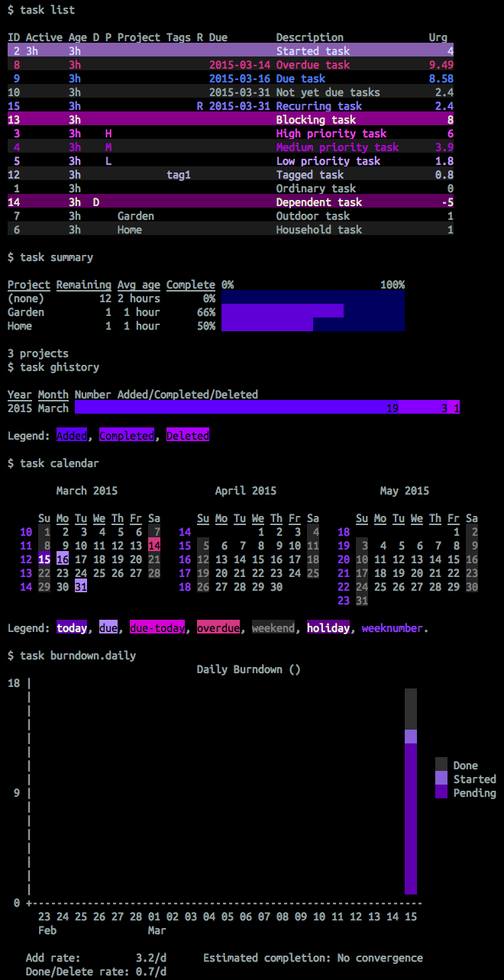Image resolution: width=504 pixels, height=980 pixels.
Task: Click 'High priority task' description
Action: click(x=331, y=134)
